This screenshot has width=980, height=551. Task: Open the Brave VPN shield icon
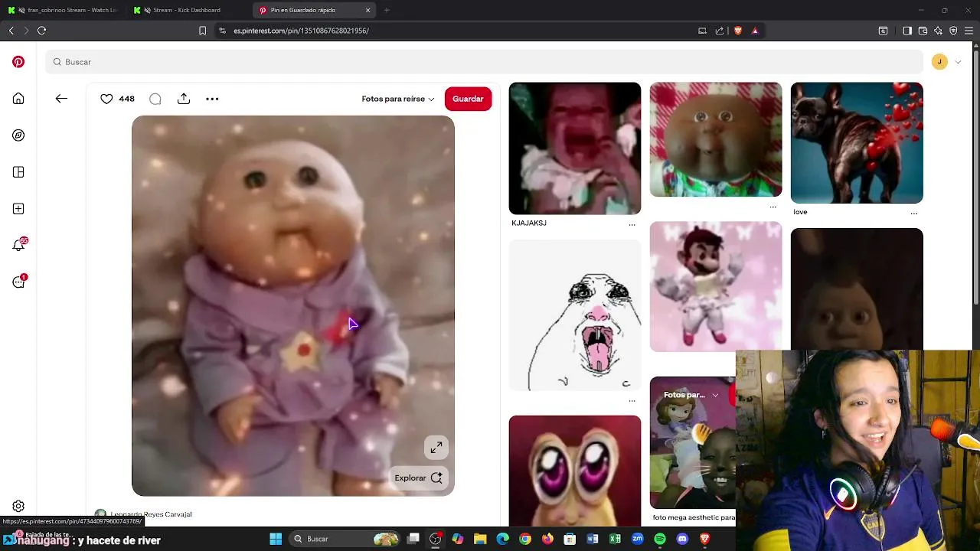pos(953,31)
